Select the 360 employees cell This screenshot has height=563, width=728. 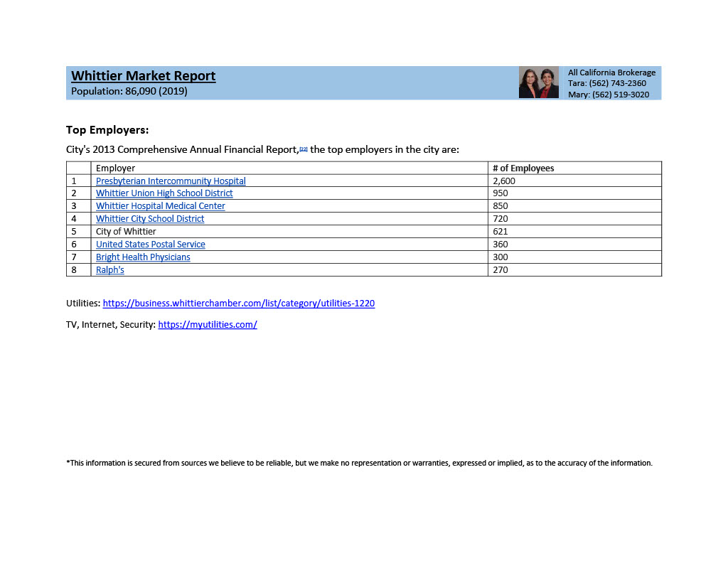574,244
